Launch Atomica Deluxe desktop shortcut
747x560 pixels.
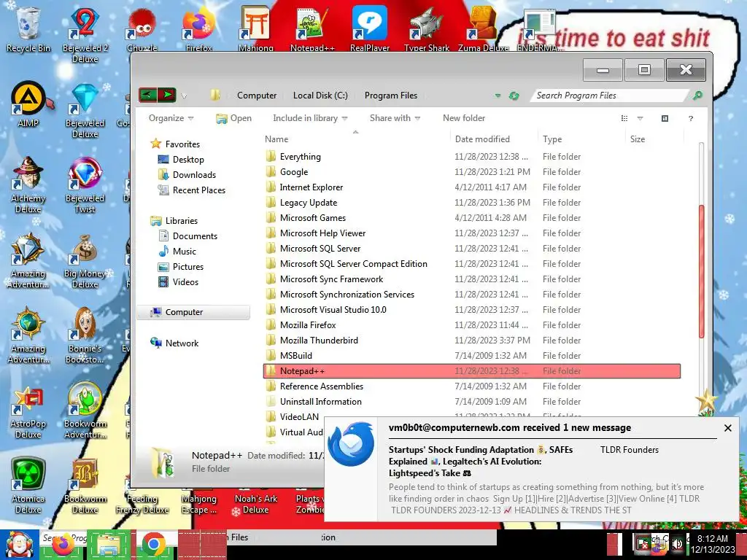[28, 486]
